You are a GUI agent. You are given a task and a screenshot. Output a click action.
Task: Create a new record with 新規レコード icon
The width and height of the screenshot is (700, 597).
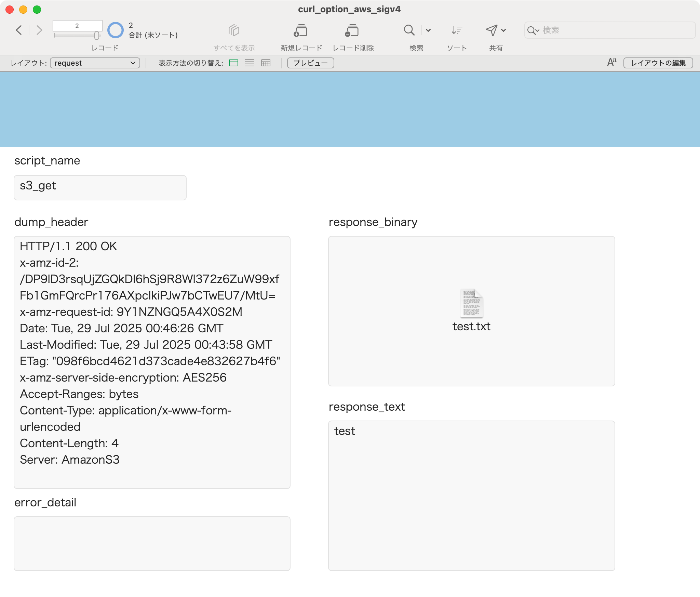pyautogui.click(x=301, y=30)
